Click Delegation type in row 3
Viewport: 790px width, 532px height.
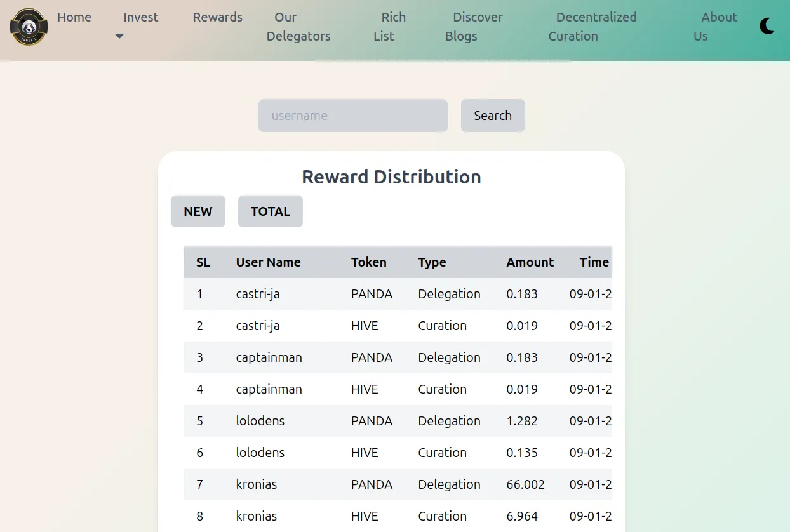point(449,357)
